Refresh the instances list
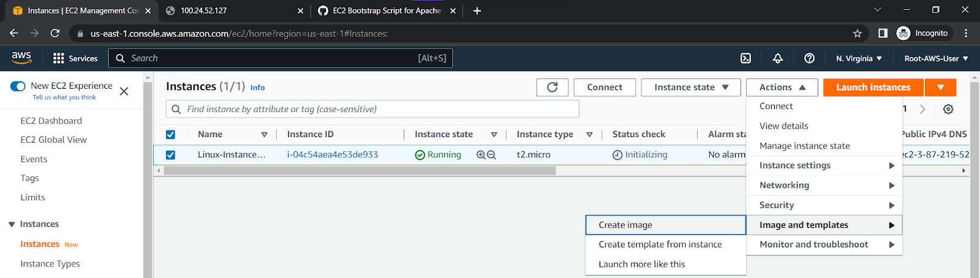980x278 pixels. point(552,87)
